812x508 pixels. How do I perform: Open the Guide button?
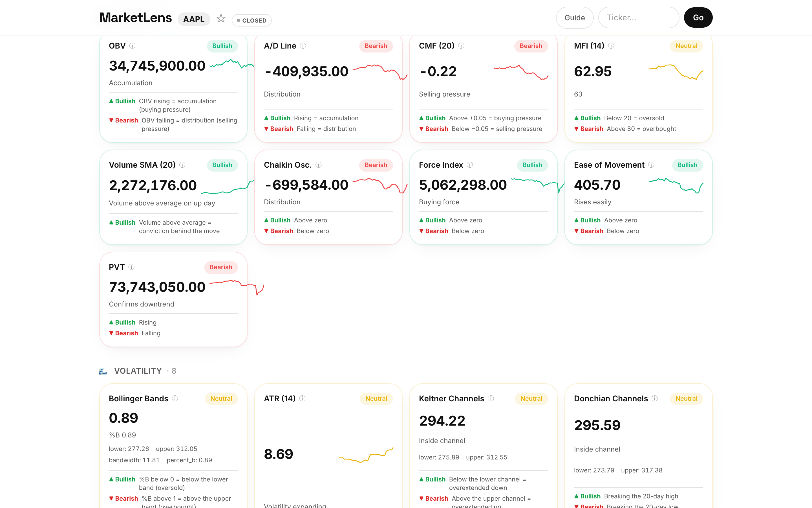574,17
